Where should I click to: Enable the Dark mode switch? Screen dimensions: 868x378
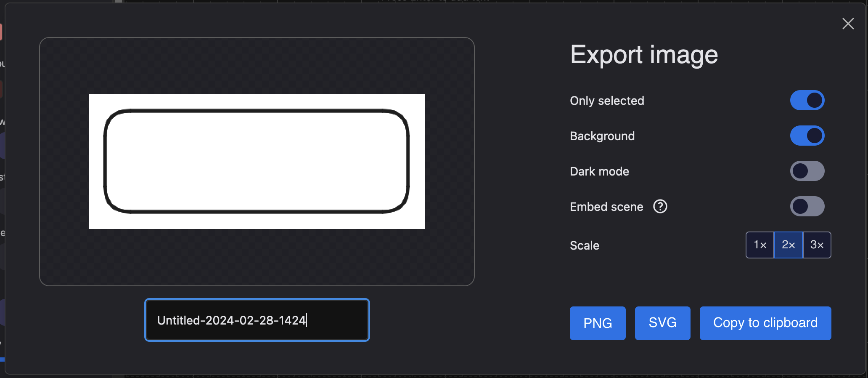tap(807, 171)
